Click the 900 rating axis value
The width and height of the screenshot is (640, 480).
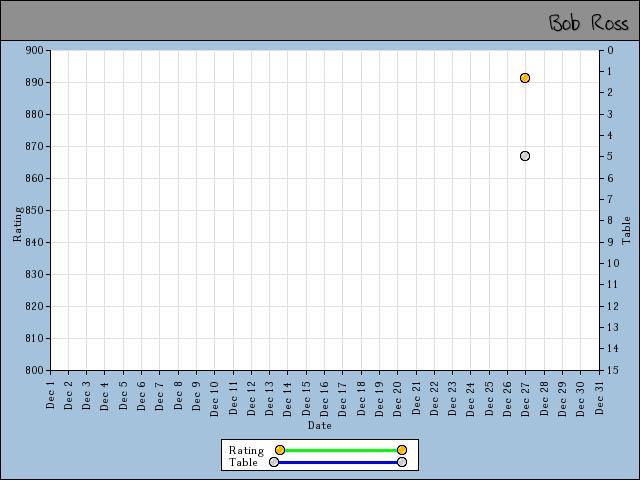click(34, 50)
